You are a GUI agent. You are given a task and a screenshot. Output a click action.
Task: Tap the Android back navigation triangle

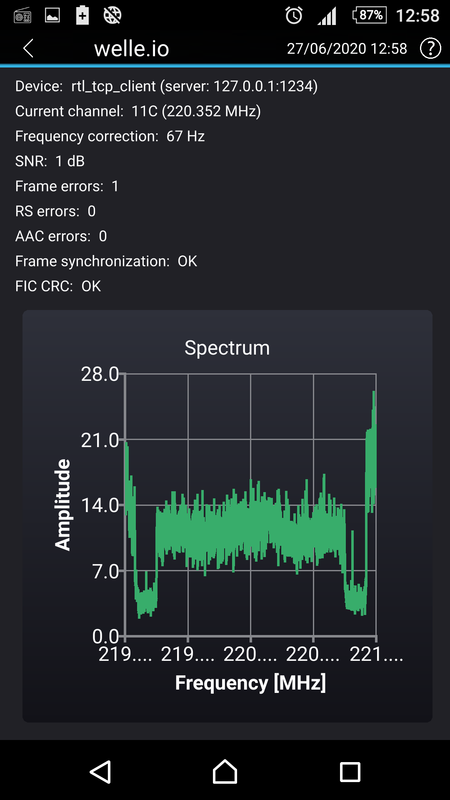101,772
